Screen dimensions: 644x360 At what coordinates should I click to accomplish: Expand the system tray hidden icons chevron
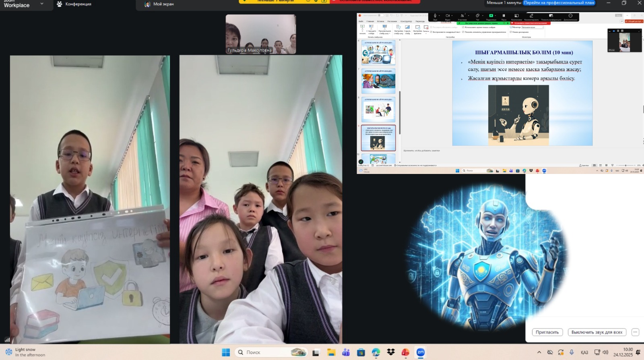click(x=539, y=352)
